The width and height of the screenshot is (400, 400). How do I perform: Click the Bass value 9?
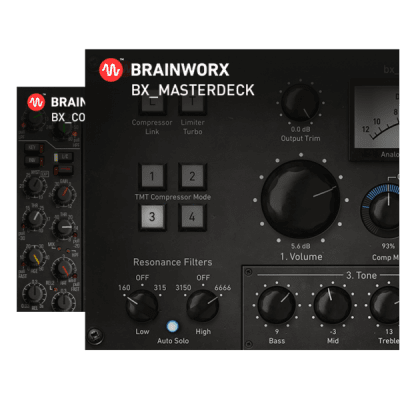pyautogui.click(x=277, y=332)
